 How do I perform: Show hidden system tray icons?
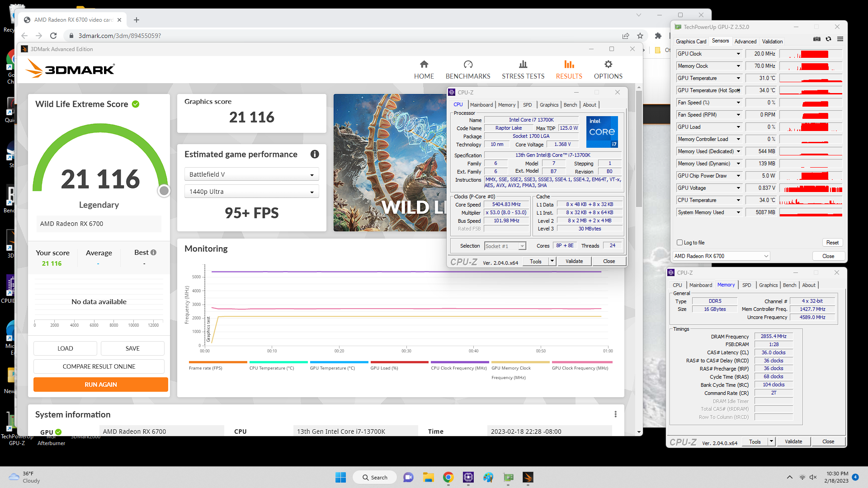pyautogui.click(x=789, y=477)
